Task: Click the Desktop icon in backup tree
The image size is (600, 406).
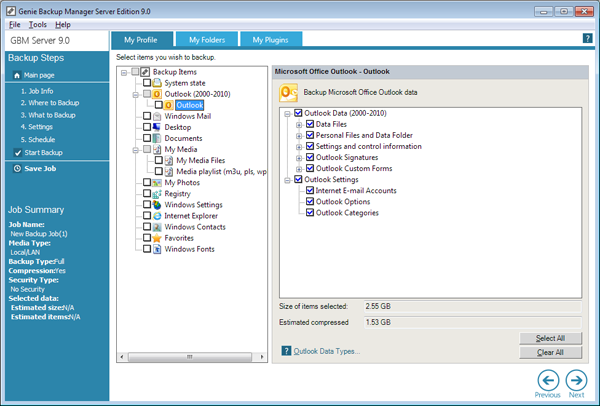Action: (x=157, y=127)
